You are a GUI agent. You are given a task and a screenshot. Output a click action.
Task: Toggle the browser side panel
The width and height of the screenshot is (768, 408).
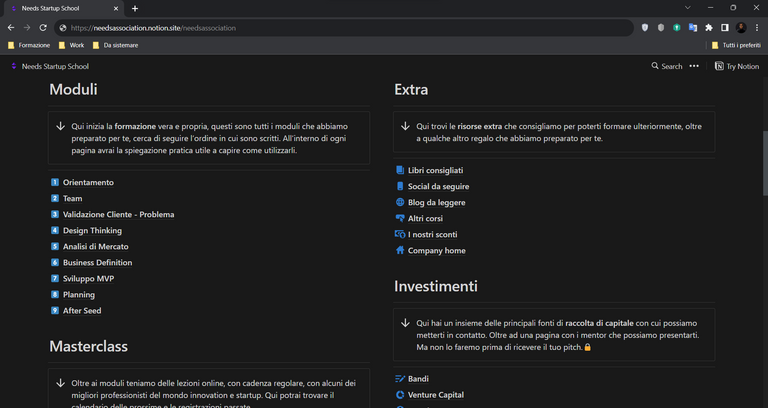[725, 28]
